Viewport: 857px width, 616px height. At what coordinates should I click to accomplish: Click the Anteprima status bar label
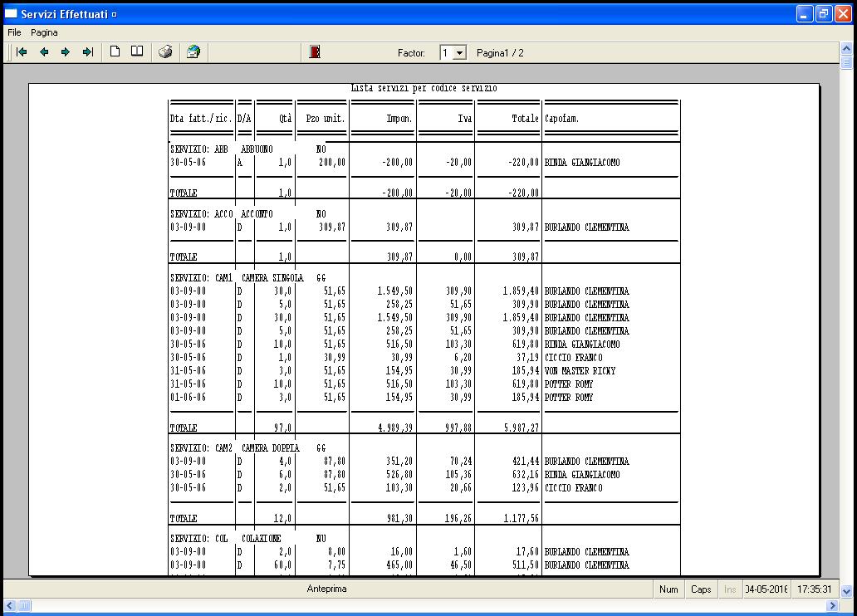pyautogui.click(x=327, y=589)
